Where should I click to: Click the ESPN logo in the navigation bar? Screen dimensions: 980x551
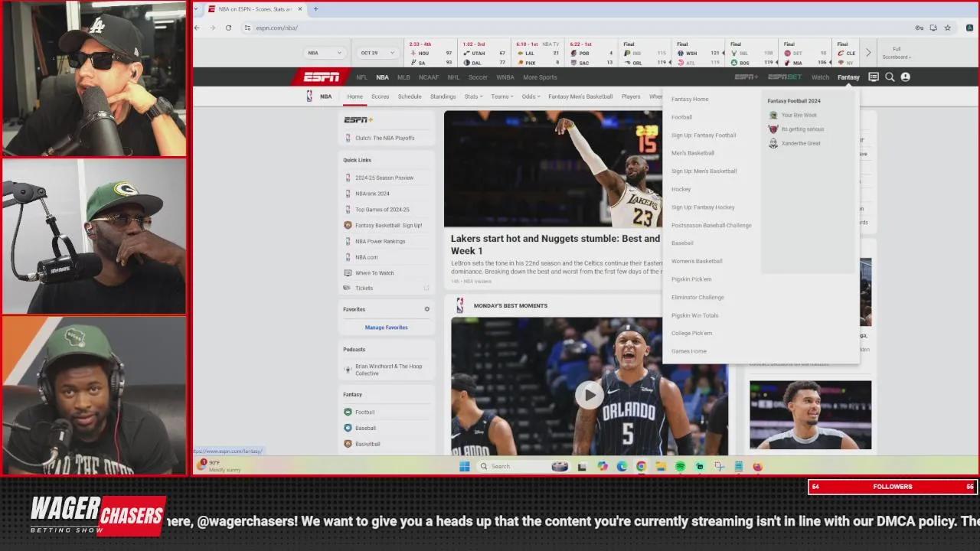[321, 77]
